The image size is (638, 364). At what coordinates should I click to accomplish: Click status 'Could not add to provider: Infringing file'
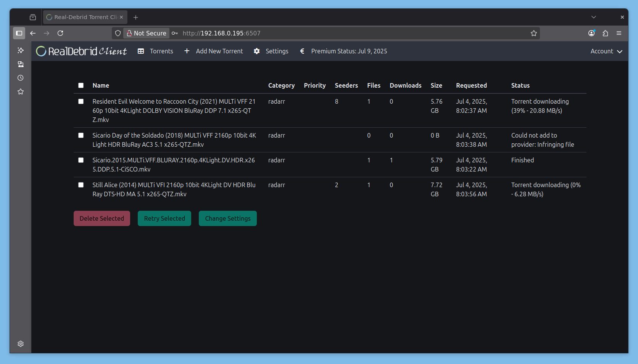(x=543, y=140)
